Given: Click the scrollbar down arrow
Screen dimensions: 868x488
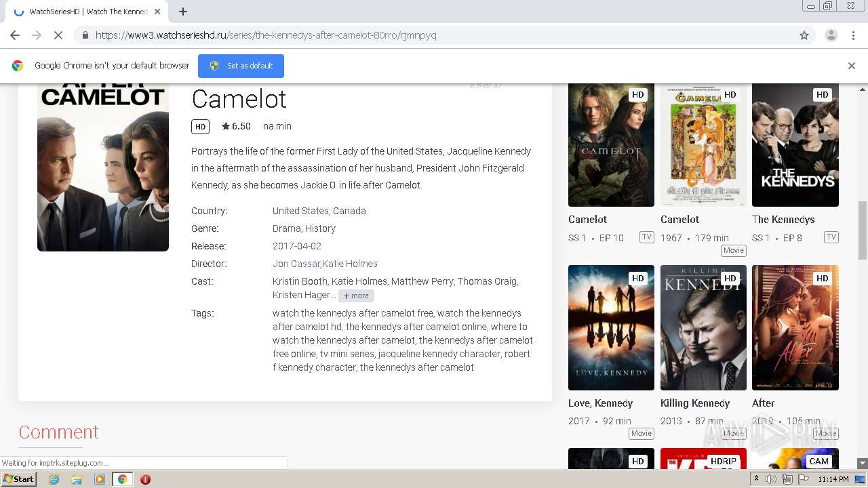Looking at the screenshot, I should click(x=863, y=464).
